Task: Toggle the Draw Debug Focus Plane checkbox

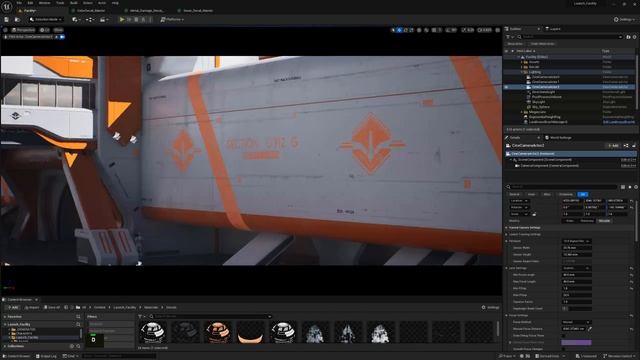Action: click(x=564, y=336)
